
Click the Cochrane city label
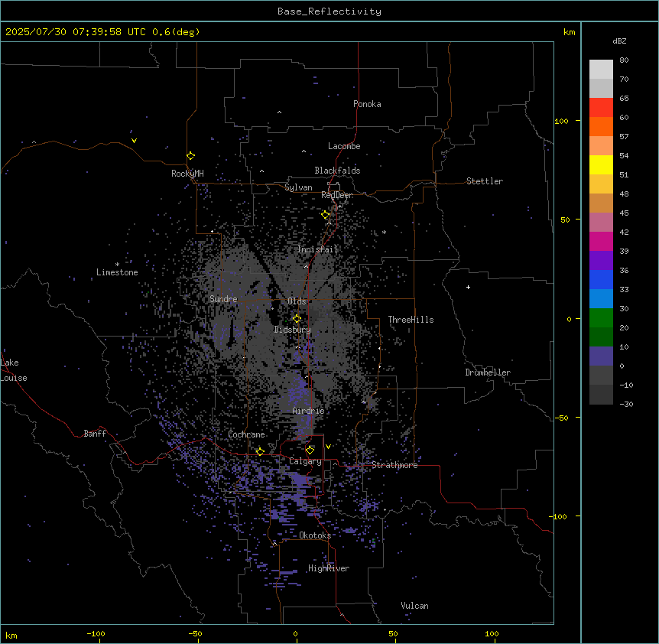(x=246, y=434)
